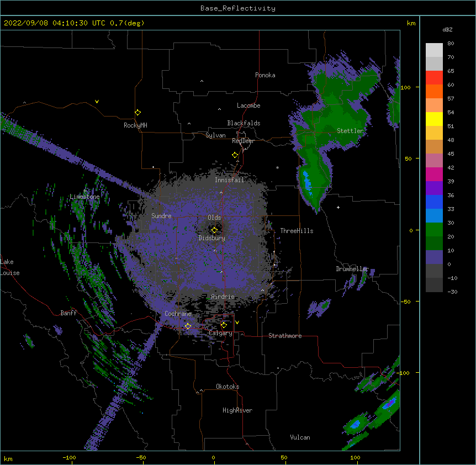Click the purple 10 dBZ legend swatch

click(434, 257)
